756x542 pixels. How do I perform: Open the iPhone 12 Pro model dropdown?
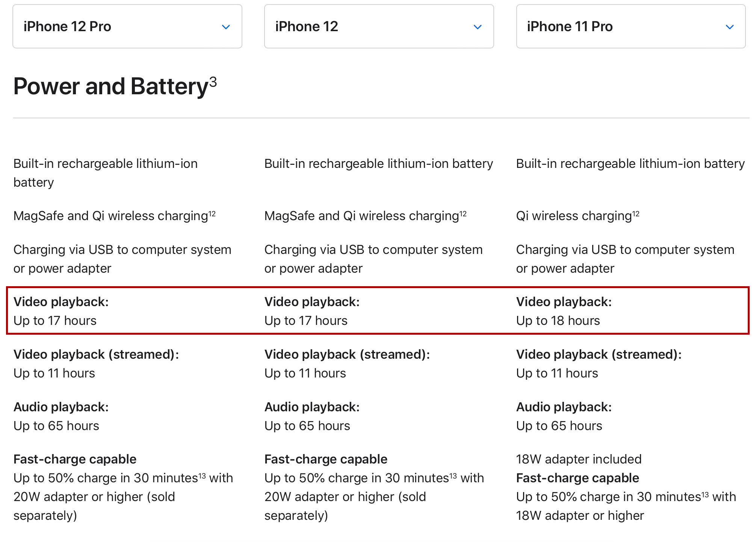[x=127, y=26]
